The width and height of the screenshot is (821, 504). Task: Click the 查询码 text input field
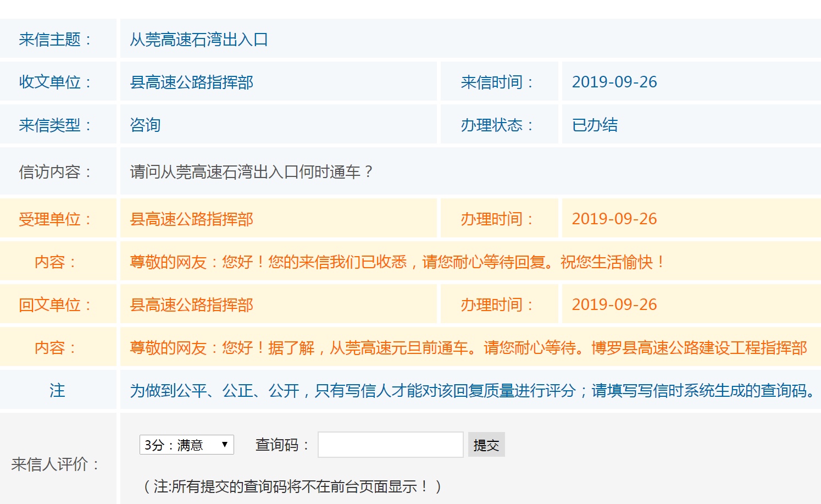tap(390, 445)
